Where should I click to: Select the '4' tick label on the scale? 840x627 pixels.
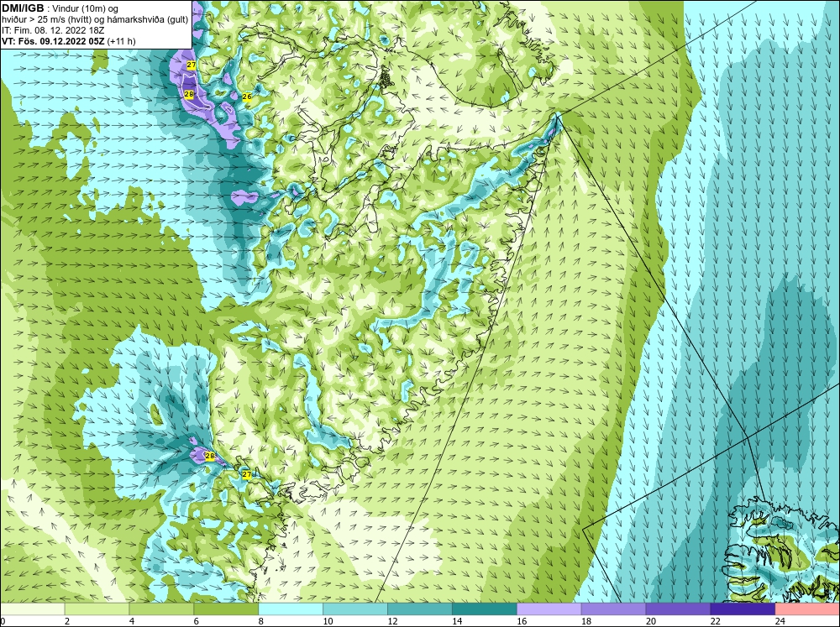[x=132, y=621]
